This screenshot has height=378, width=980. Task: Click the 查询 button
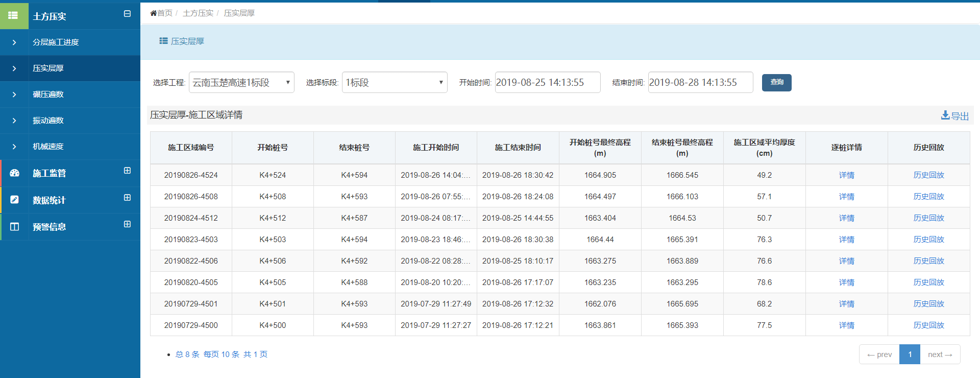777,83
